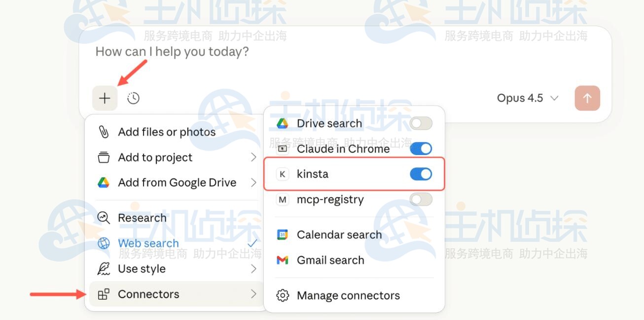Toggle the Web search menu option

tap(148, 243)
